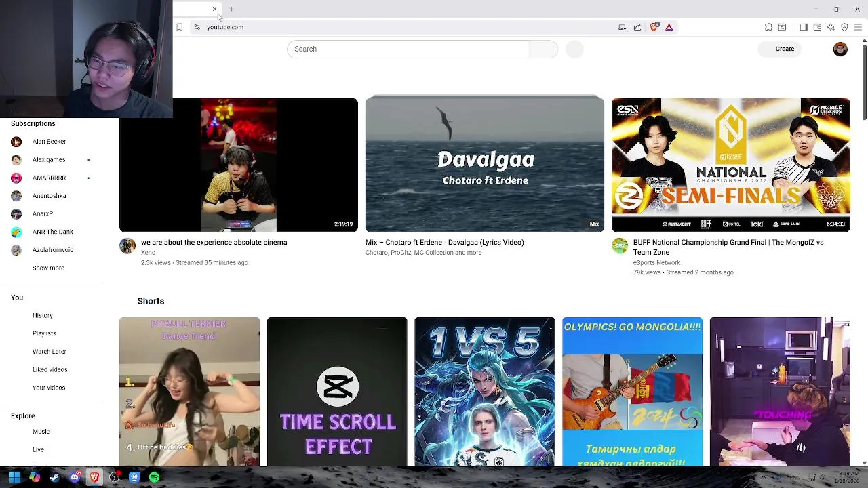Screen dimensions: 868x488
Task: Open the Pitbull Terrier Dance Trend short
Action: click(x=189, y=392)
